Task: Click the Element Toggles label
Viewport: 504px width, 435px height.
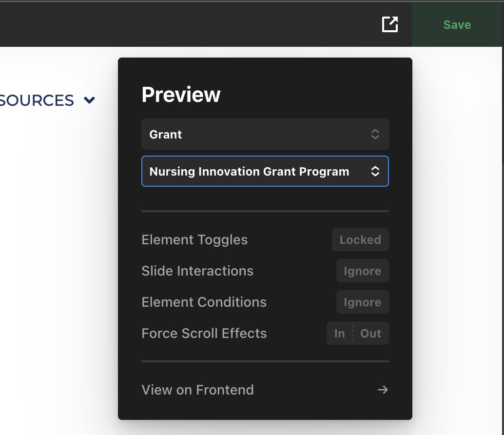Action: tap(194, 239)
